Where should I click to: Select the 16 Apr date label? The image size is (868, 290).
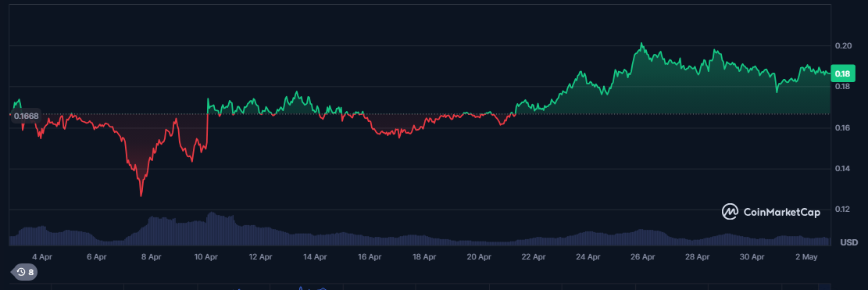[370, 257]
